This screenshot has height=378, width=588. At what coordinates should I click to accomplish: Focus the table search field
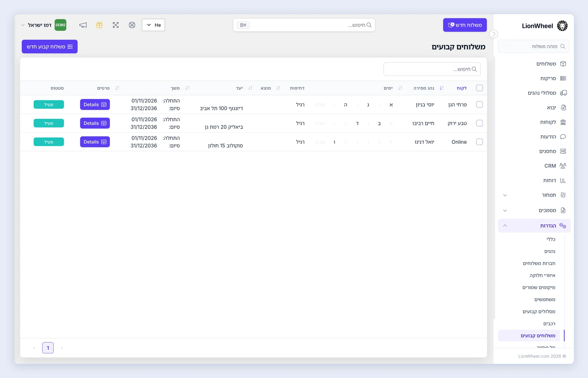pyautogui.click(x=432, y=69)
